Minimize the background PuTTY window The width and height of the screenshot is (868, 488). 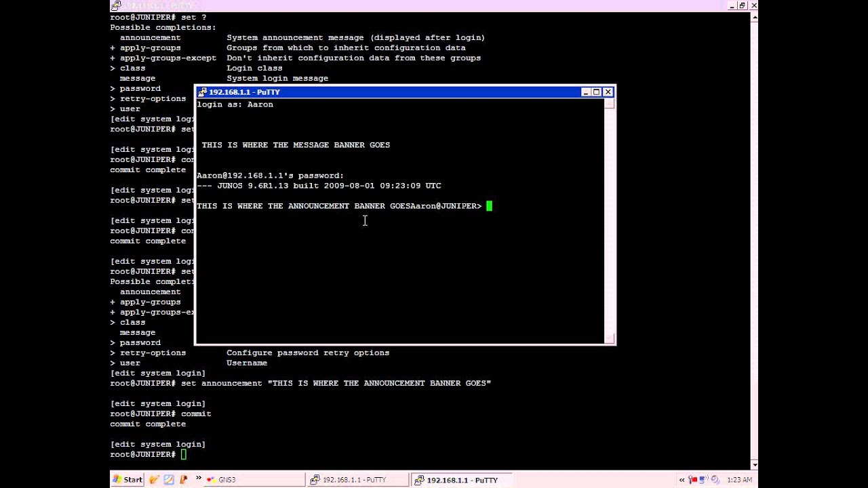tap(732, 5)
